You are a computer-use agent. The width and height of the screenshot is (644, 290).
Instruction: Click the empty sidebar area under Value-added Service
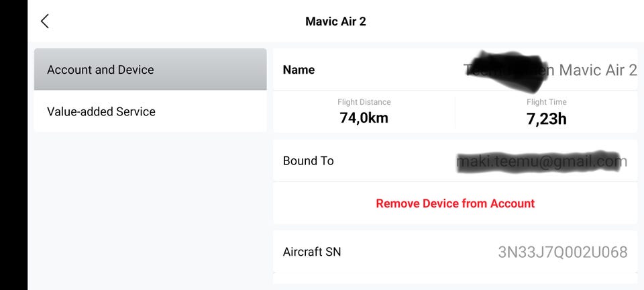150,208
